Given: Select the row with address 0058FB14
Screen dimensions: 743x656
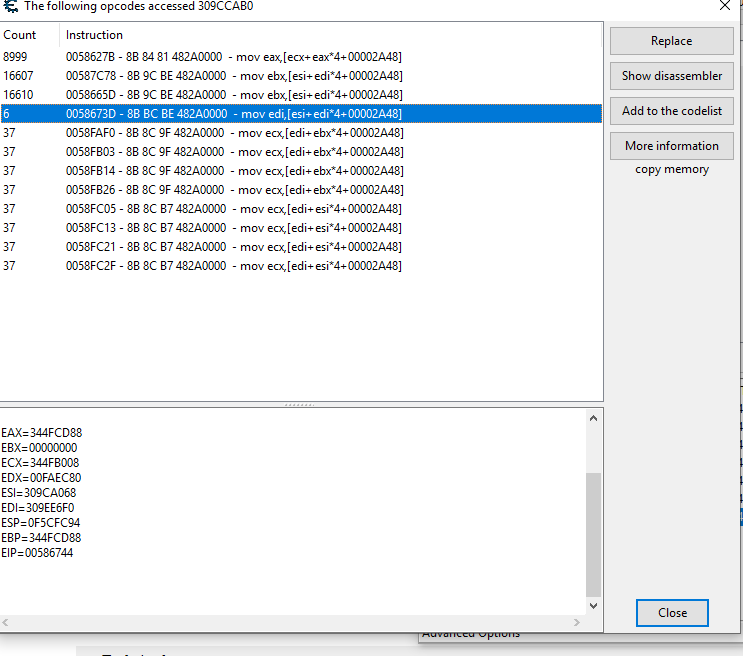Looking at the screenshot, I should pyautogui.click(x=301, y=171).
